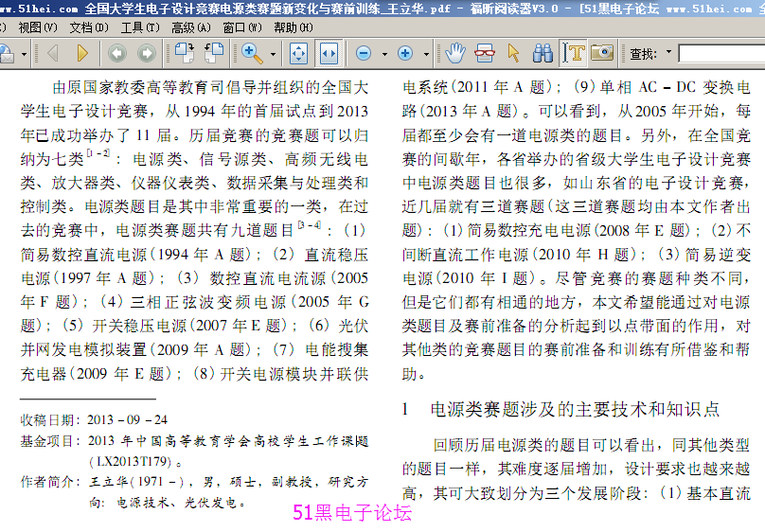Click the reading glasses icon
The height and width of the screenshot is (532, 765).
[484, 53]
